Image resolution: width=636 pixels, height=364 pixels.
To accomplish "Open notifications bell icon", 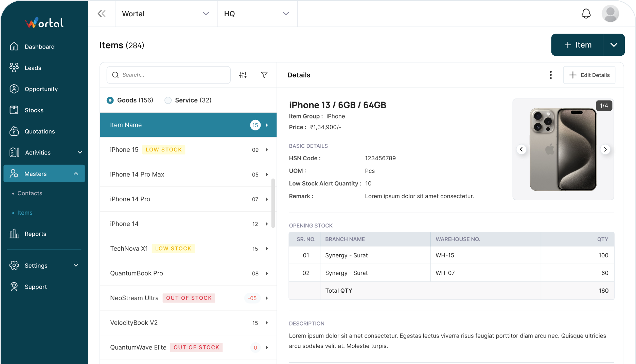I will (x=586, y=14).
